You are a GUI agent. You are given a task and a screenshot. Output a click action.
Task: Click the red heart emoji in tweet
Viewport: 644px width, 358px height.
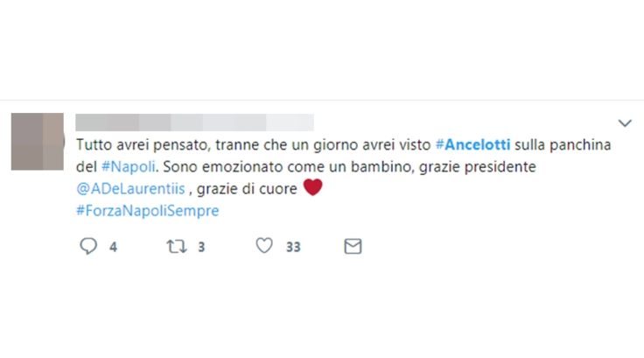(313, 187)
